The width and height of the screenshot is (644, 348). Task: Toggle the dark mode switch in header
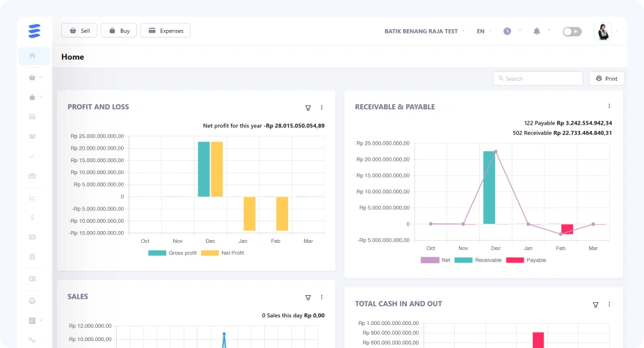[x=572, y=31]
